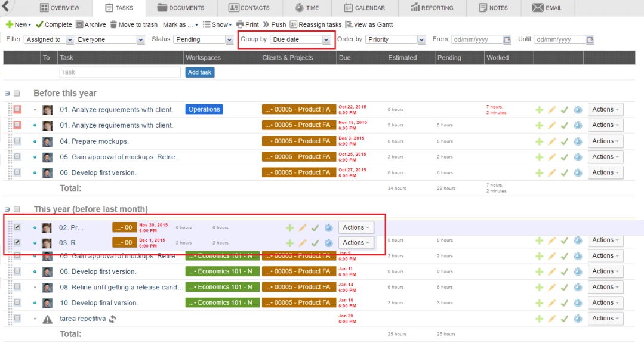This screenshot has width=644, height=349.
Task: Switch to the Calendar tab
Action: 364,8
